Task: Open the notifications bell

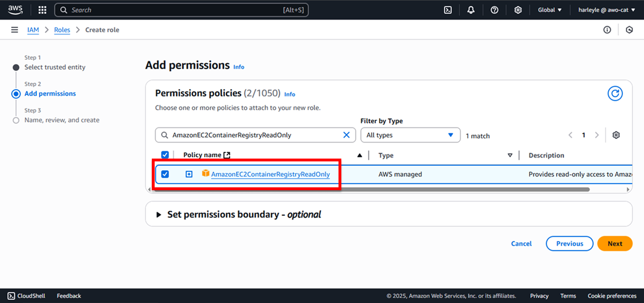Action: pyautogui.click(x=471, y=10)
